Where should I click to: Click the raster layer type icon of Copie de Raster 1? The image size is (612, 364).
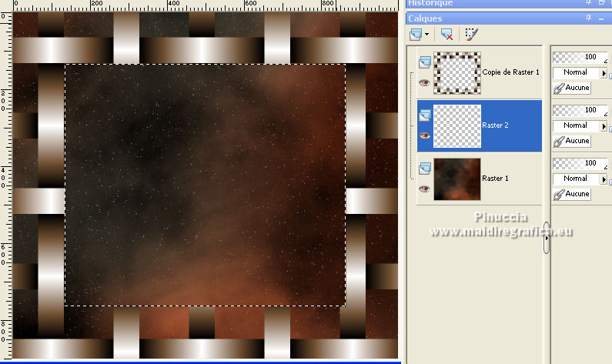click(x=425, y=62)
